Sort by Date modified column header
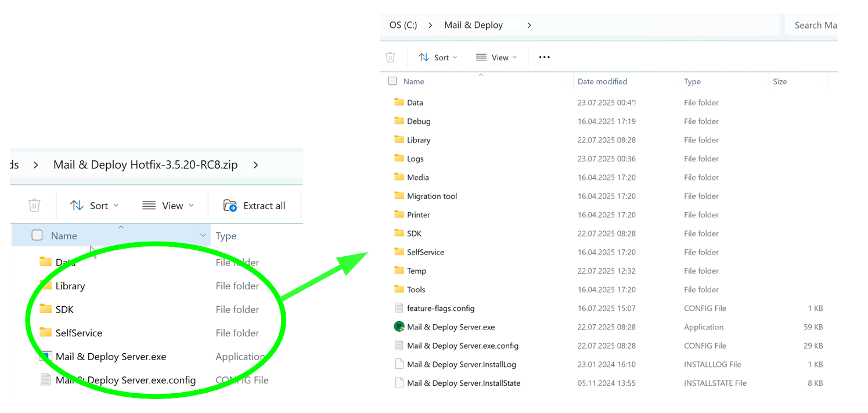The image size is (868, 413). click(602, 81)
